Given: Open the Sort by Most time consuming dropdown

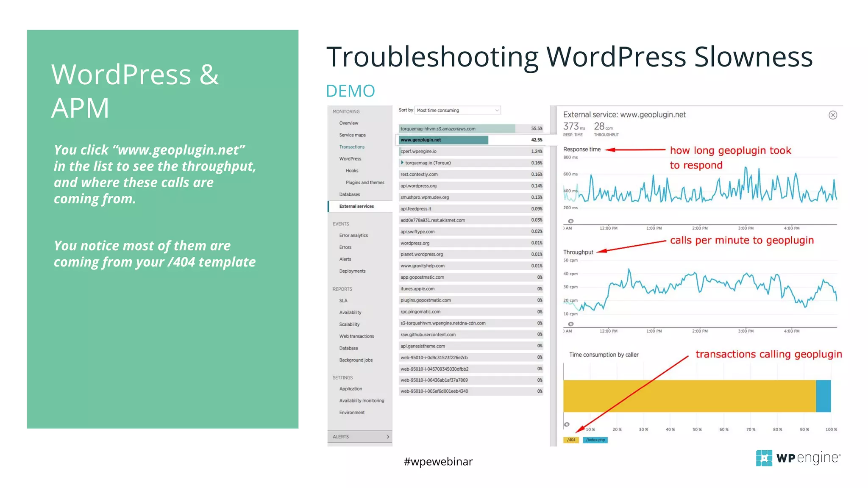Looking at the screenshot, I should point(458,110).
